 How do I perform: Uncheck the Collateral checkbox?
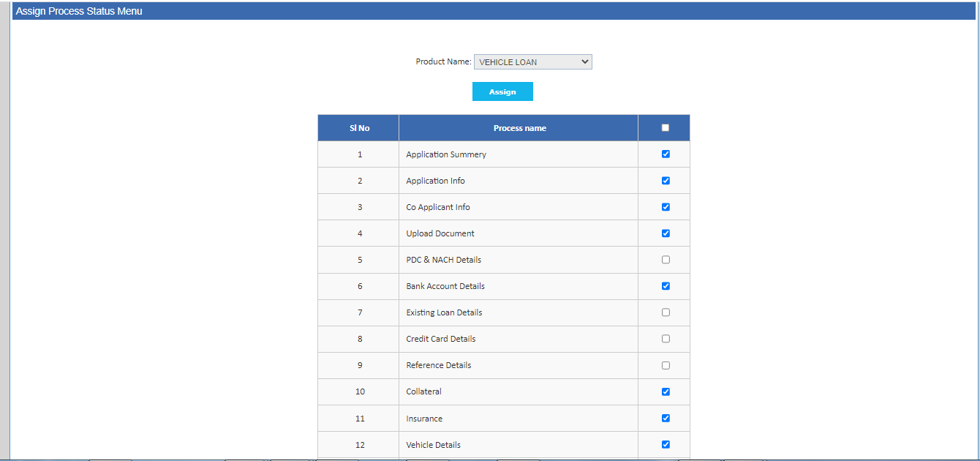click(x=665, y=391)
